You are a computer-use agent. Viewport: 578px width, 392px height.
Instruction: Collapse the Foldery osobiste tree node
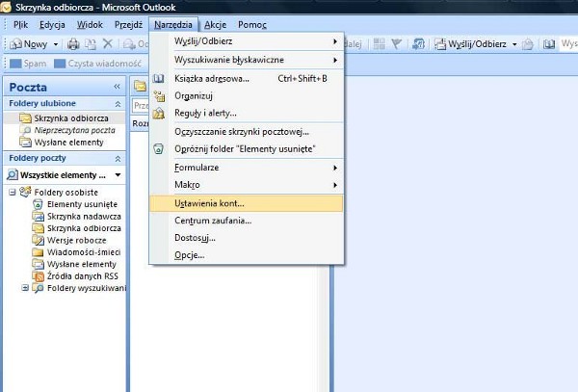click(x=13, y=192)
